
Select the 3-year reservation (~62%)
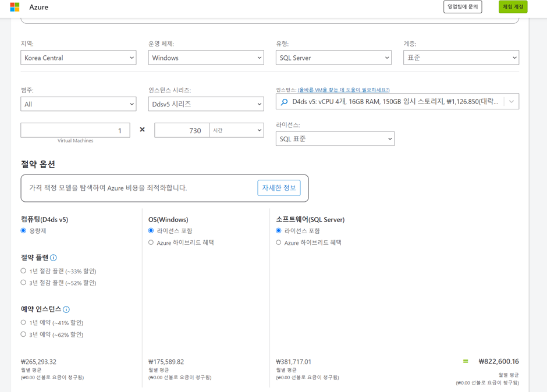tap(23, 334)
